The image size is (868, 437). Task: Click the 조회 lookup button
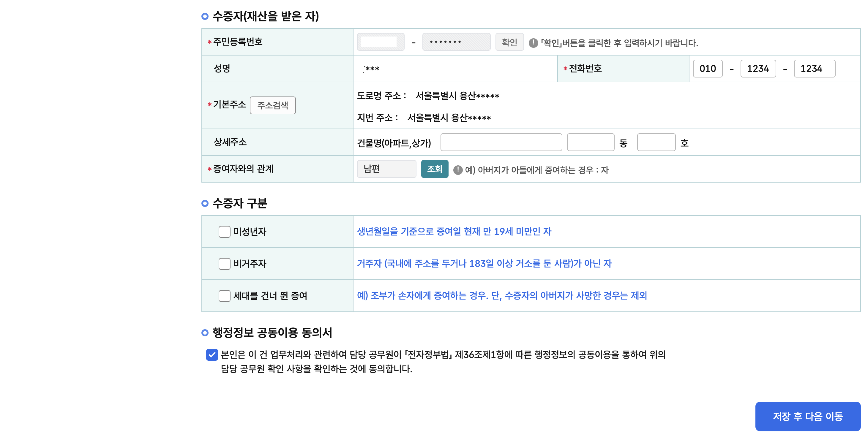tap(435, 169)
